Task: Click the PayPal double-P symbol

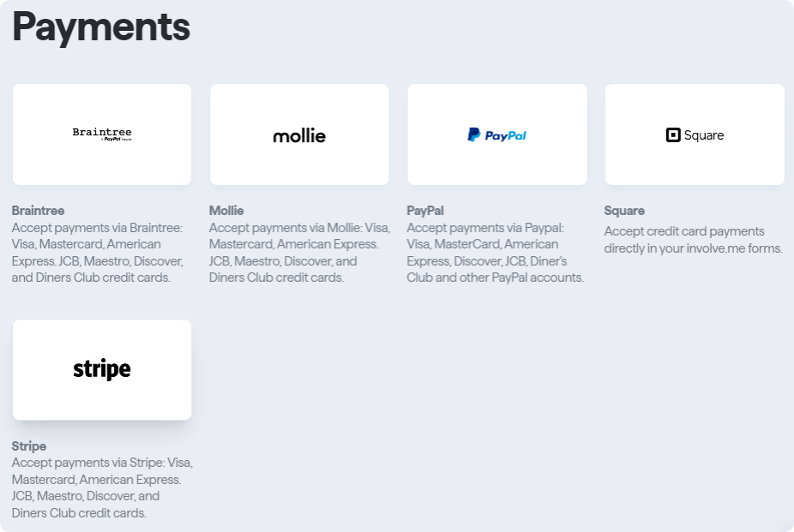Action: 473,134
